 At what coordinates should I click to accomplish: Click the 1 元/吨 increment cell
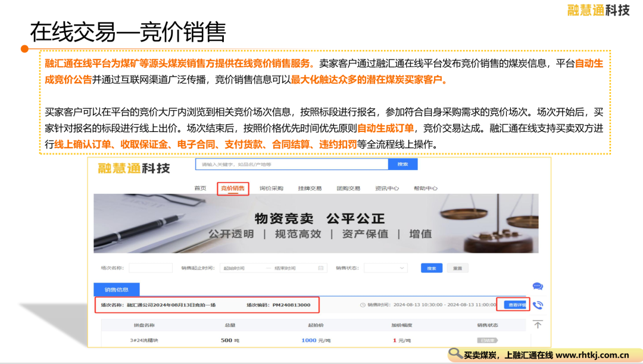pos(402,340)
